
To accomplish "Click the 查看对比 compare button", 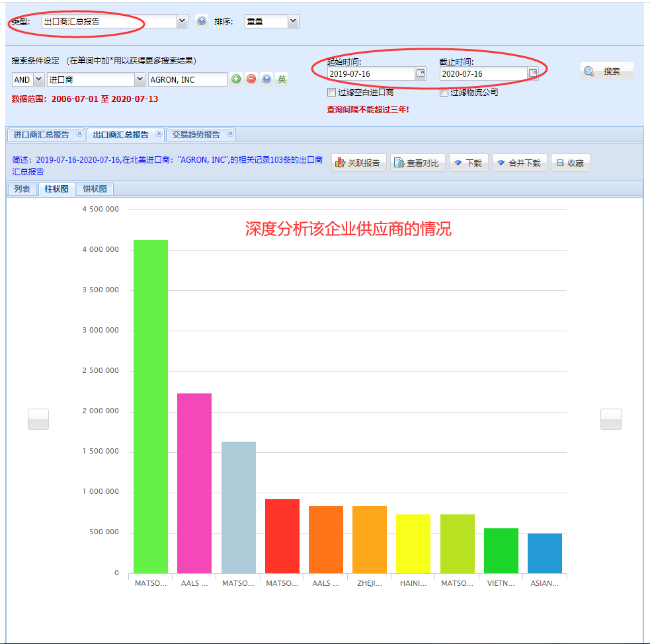I will [x=417, y=162].
